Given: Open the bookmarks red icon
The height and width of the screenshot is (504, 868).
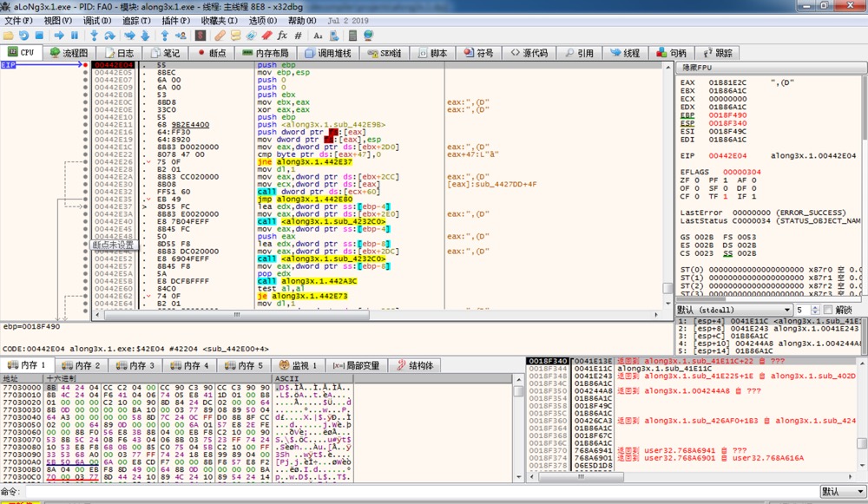Looking at the screenshot, I should (266, 36).
